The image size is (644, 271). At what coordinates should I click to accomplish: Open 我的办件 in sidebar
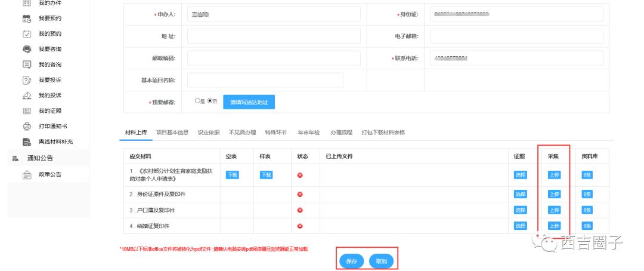coord(49,3)
